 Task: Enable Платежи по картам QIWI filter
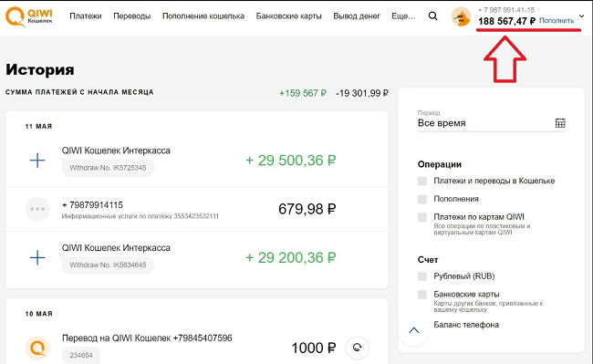422,217
